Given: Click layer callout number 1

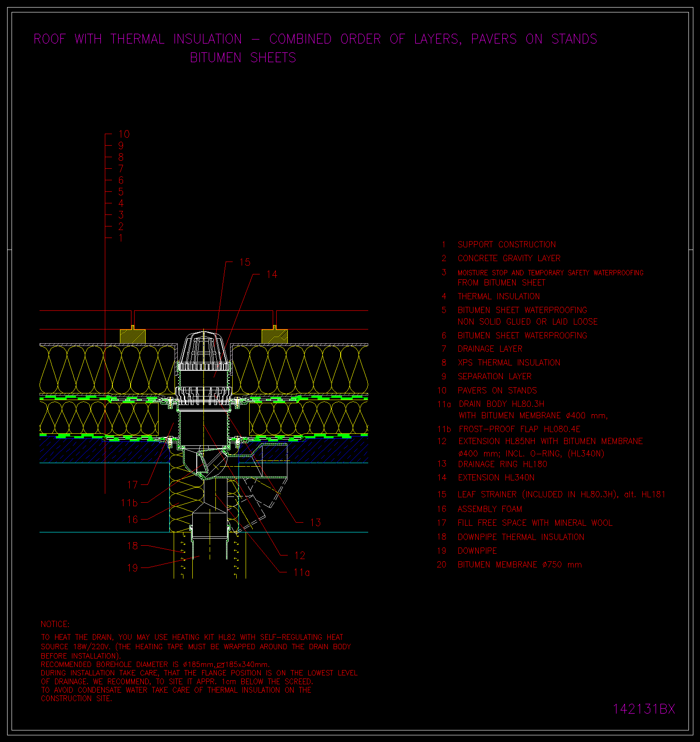Looking at the screenshot, I should pyautogui.click(x=121, y=238).
